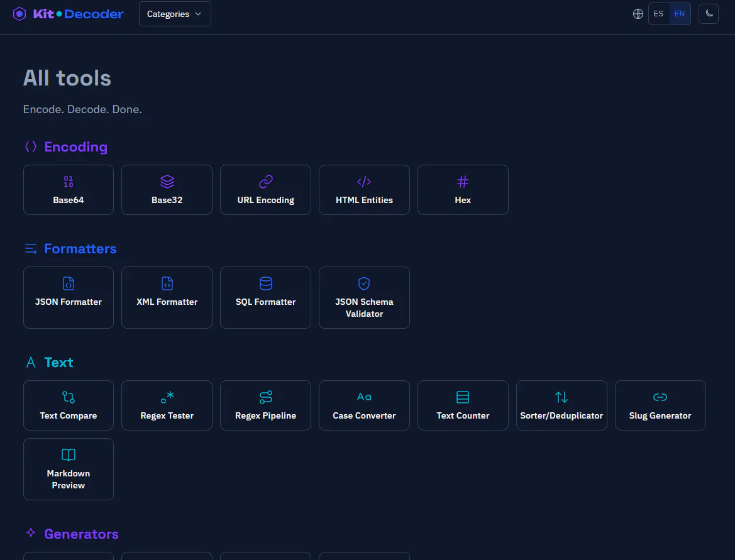
Task: Click the Formatters section heading
Action: [80, 249]
